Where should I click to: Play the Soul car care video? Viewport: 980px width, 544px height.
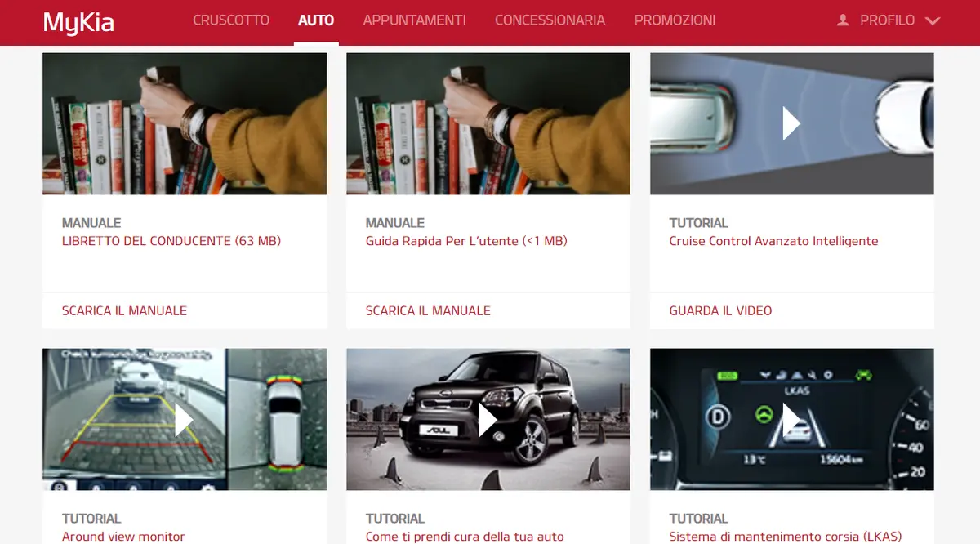(x=488, y=419)
